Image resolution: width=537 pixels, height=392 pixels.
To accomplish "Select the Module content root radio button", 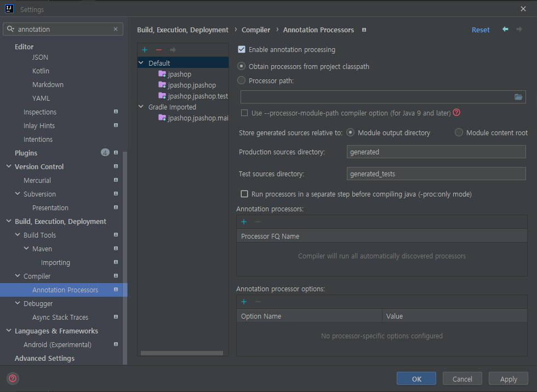I will tap(459, 132).
